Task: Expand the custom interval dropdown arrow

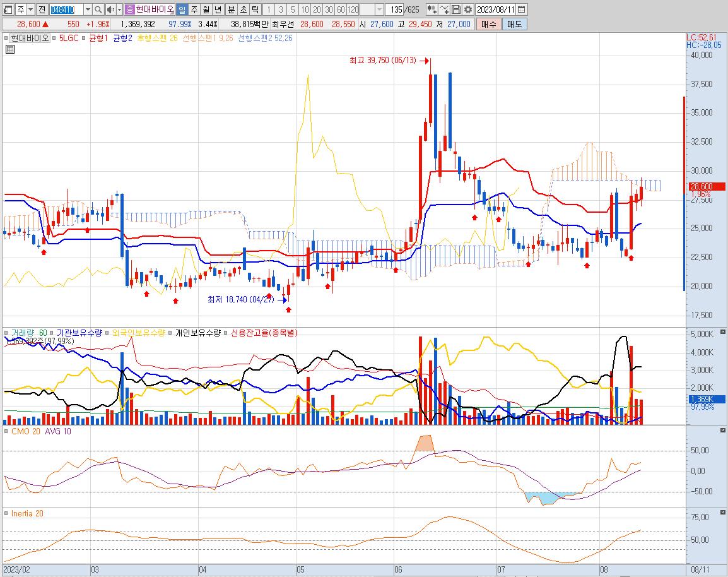Action: click(379, 9)
